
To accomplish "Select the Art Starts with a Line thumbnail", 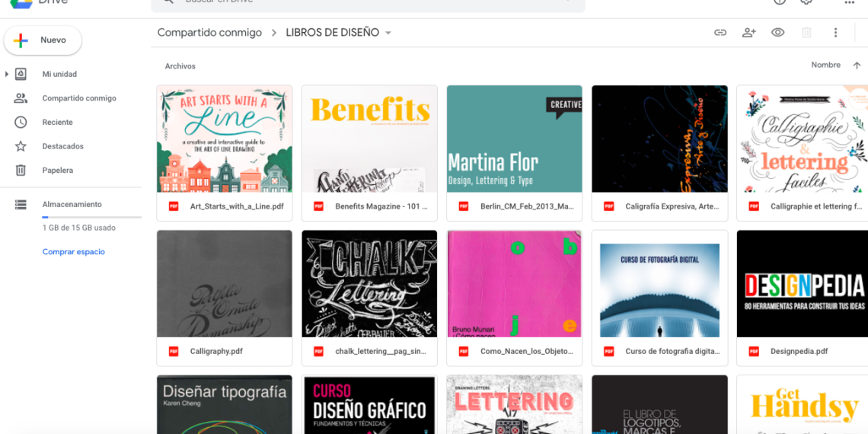I will (224, 139).
